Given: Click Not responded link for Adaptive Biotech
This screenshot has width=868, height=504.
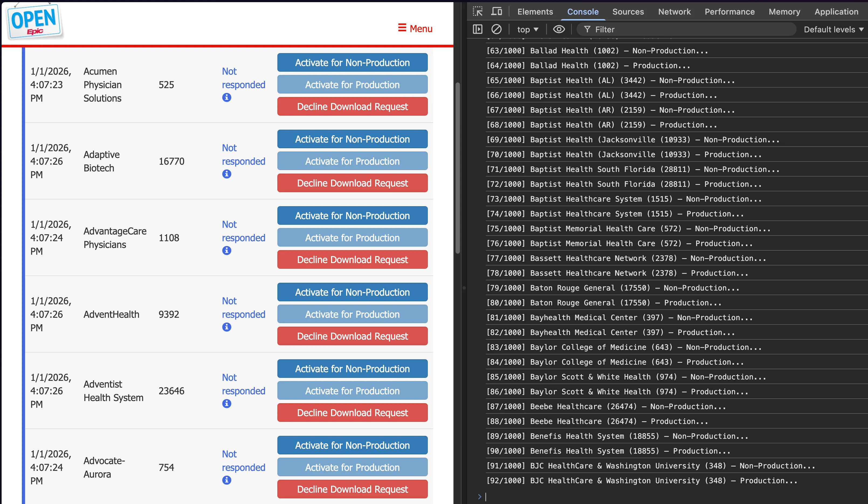Looking at the screenshot, I should click(x=243, y=154).
